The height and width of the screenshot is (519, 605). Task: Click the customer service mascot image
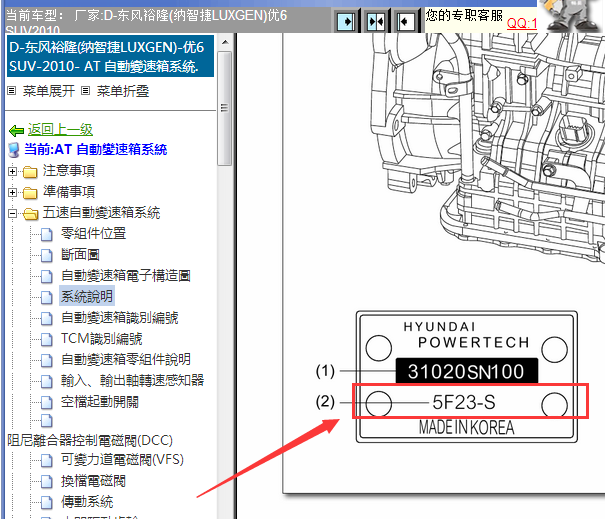click(571, 16)
